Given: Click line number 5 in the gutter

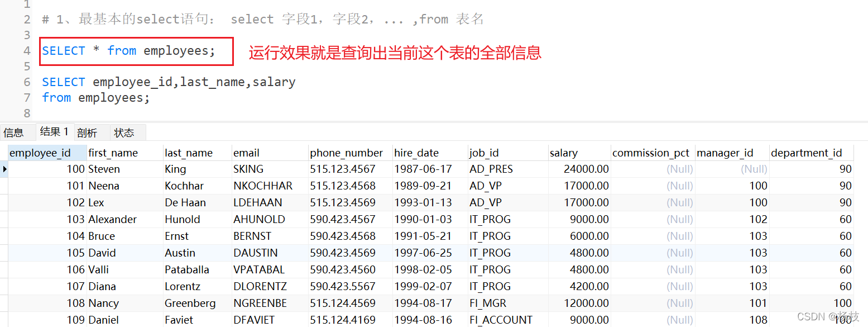Looking at the screenshot, I should coord(27,67).
